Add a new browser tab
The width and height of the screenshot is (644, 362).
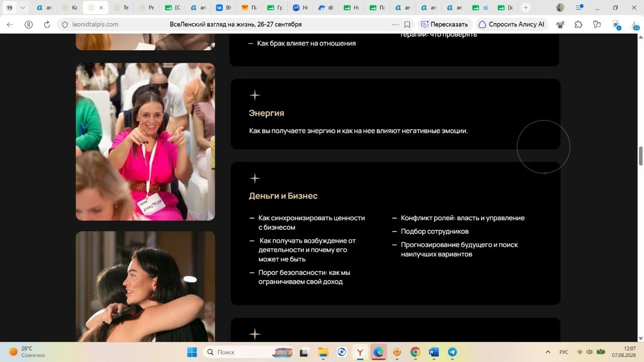(526, 8)
